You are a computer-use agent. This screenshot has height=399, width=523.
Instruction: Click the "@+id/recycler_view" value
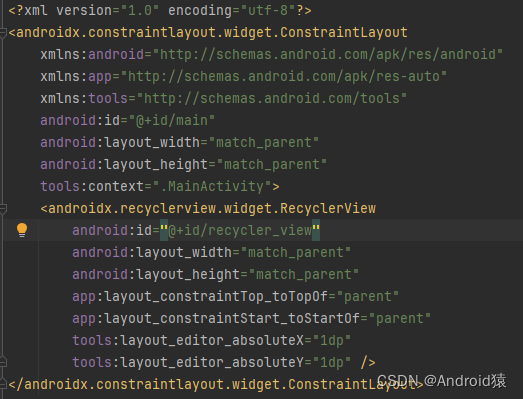(x=240, y=231)
